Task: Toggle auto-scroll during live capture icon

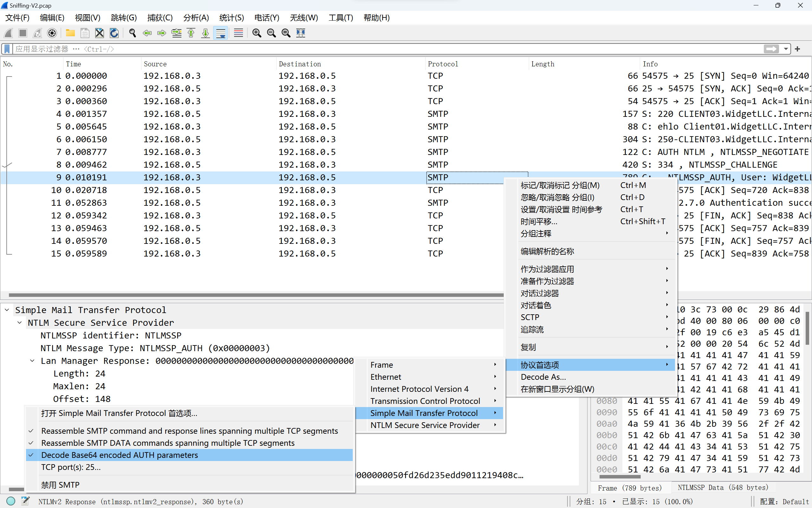Action: (220, 33)
